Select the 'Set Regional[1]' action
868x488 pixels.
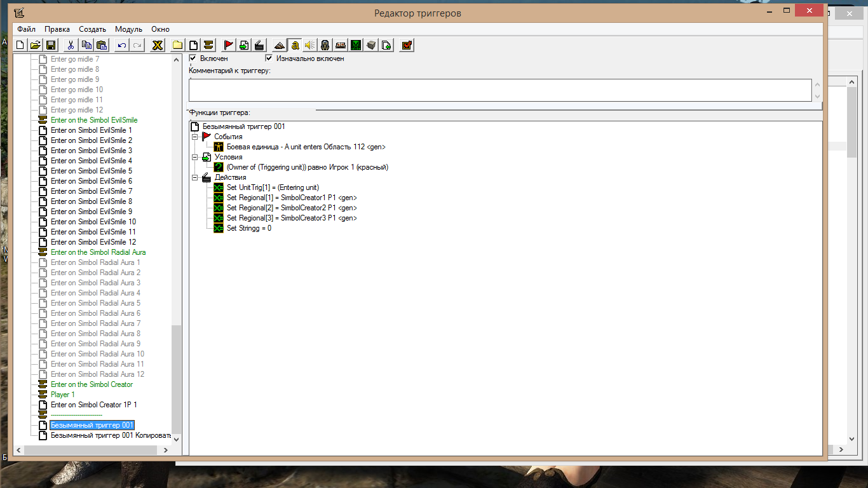click(292, 198)
